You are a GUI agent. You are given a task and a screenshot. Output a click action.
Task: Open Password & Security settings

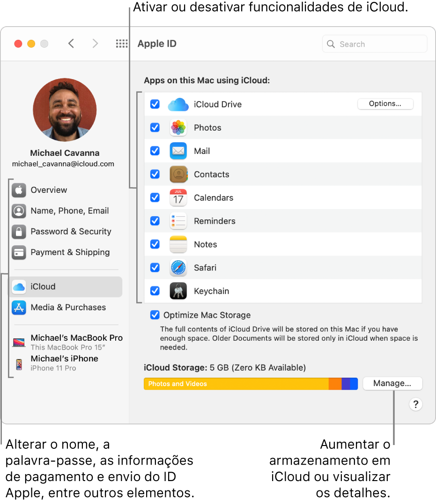click(x=66, y=232)
